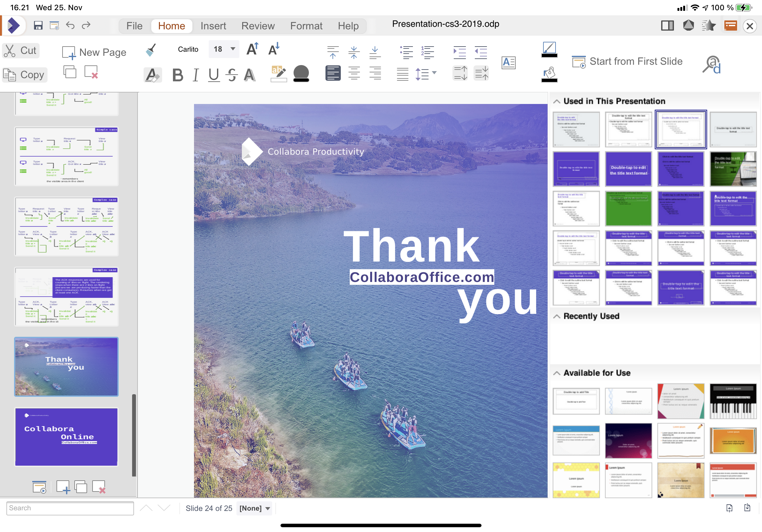This screenshot has width=762, height=532.
Task: Toggle right text alignment
Action: [375, 73]
